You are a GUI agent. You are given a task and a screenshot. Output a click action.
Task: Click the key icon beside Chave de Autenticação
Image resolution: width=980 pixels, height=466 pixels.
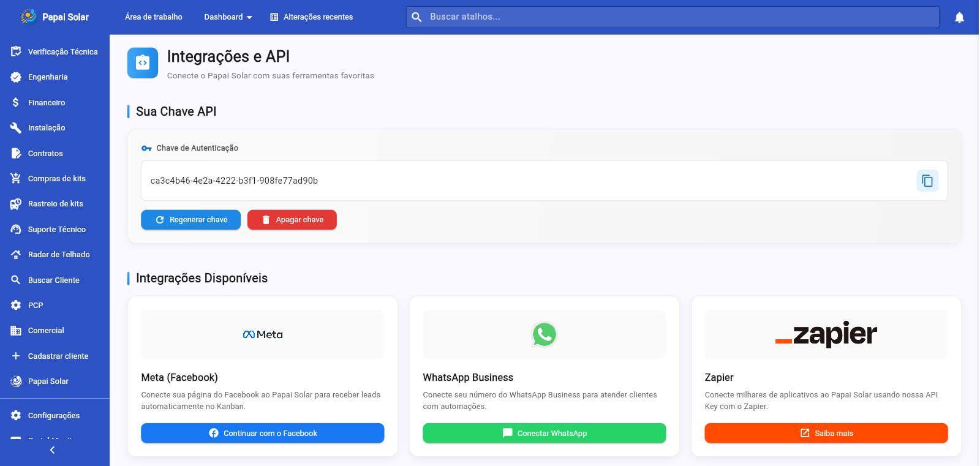(146, 148)
